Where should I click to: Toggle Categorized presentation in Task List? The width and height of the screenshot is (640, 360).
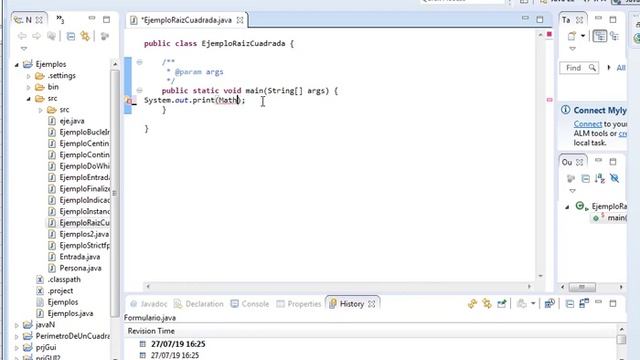coord(600,36)
